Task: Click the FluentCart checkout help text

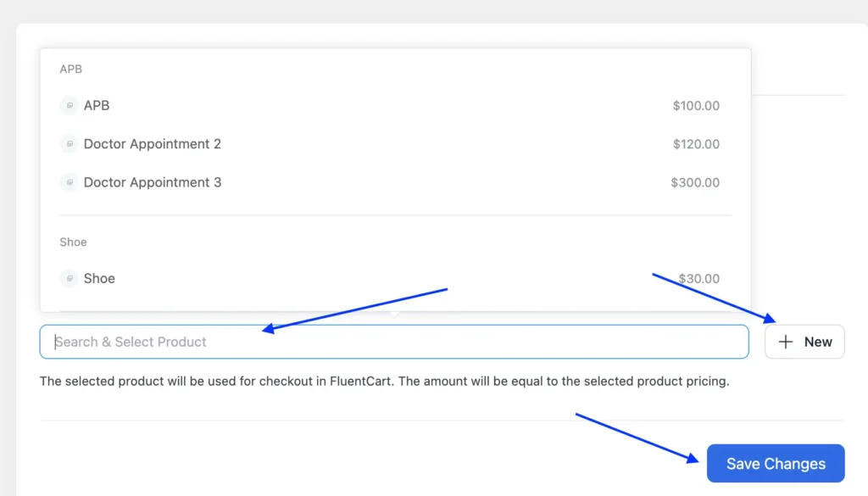Action: click(384, 382)
